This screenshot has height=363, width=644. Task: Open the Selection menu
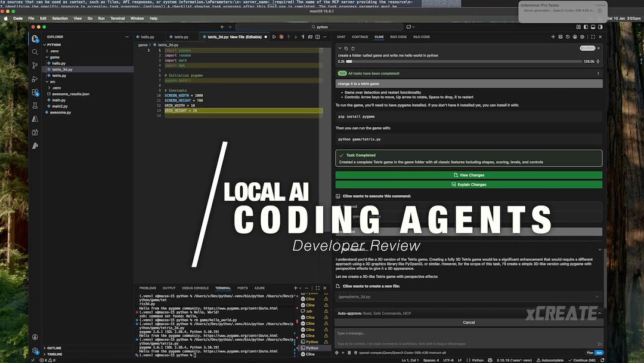click(60, 19)
